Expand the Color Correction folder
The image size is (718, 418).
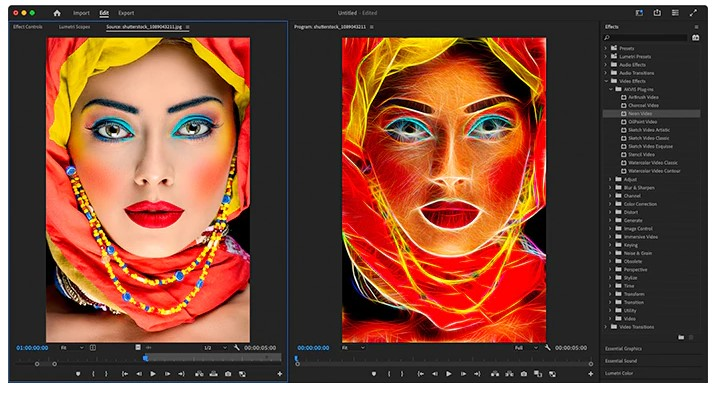tap(611, 203)
